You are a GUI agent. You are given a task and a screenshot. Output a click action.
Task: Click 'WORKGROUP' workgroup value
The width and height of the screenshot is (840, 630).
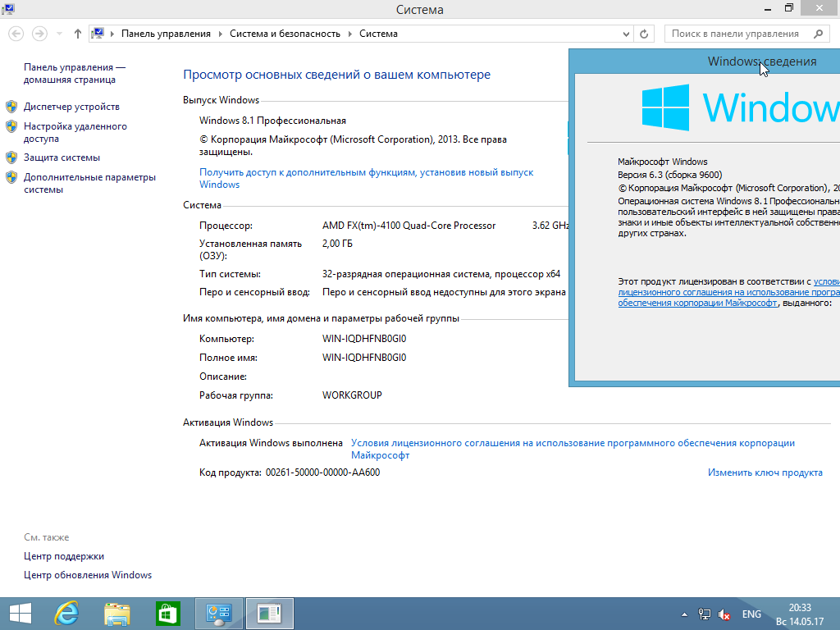[x=352, y=395]
